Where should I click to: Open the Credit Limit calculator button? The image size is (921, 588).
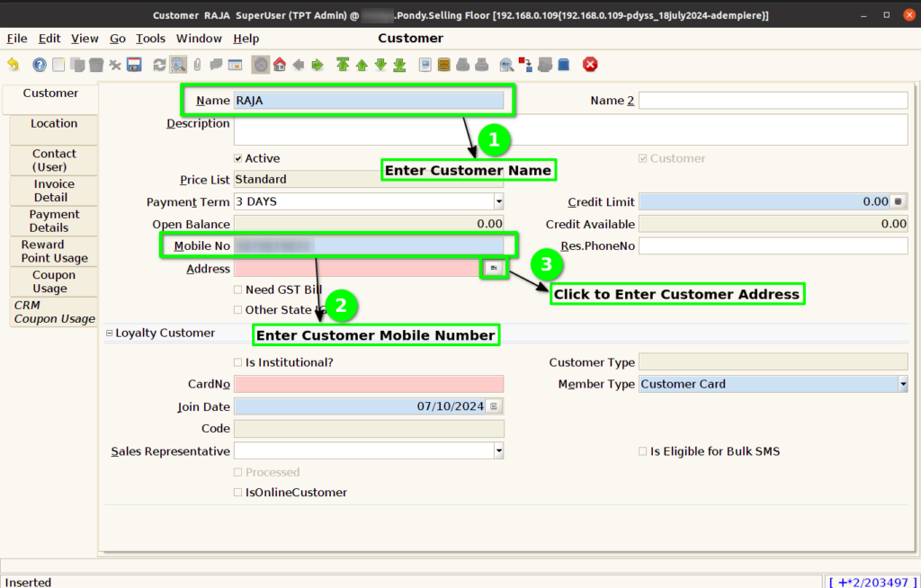pyautogui.click(x=899, y=201)
